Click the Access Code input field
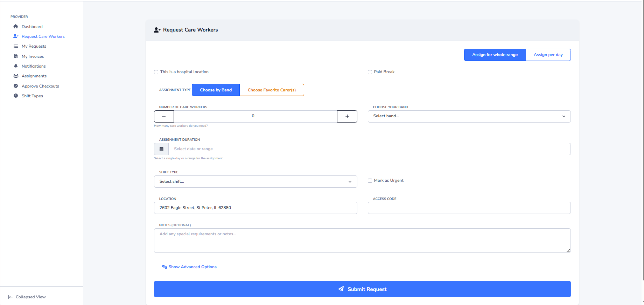 [469, 208]
